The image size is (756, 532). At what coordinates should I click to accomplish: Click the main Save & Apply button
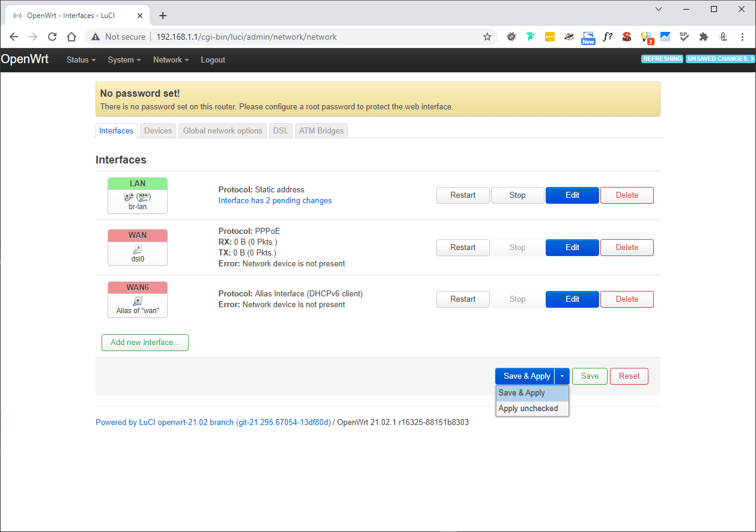click(x=525, y=376)
